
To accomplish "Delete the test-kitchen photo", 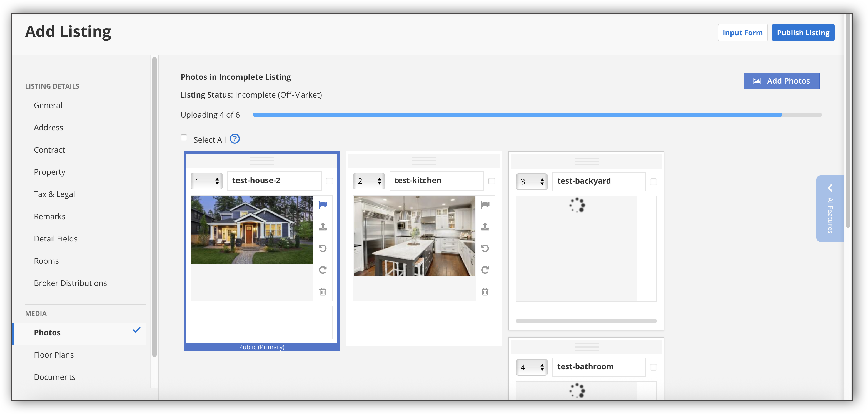I will [485, 291].
